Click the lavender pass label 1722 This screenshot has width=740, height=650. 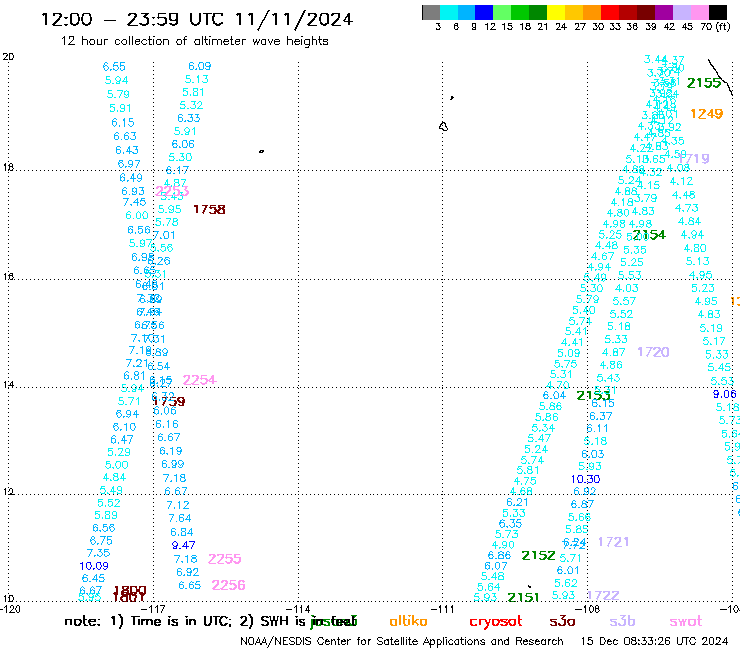click(603, 595)
